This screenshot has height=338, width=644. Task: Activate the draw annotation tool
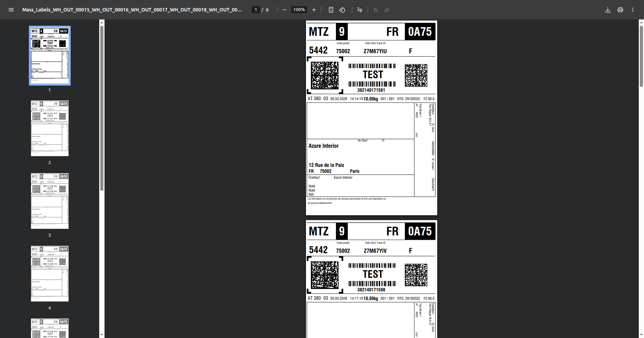pyautogui.click(x=360, y=10)
